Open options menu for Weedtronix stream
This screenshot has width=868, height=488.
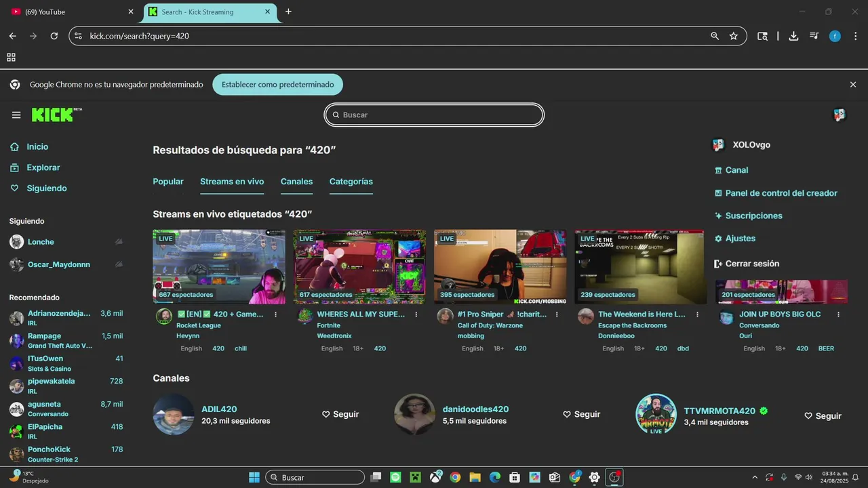[416, 314]
